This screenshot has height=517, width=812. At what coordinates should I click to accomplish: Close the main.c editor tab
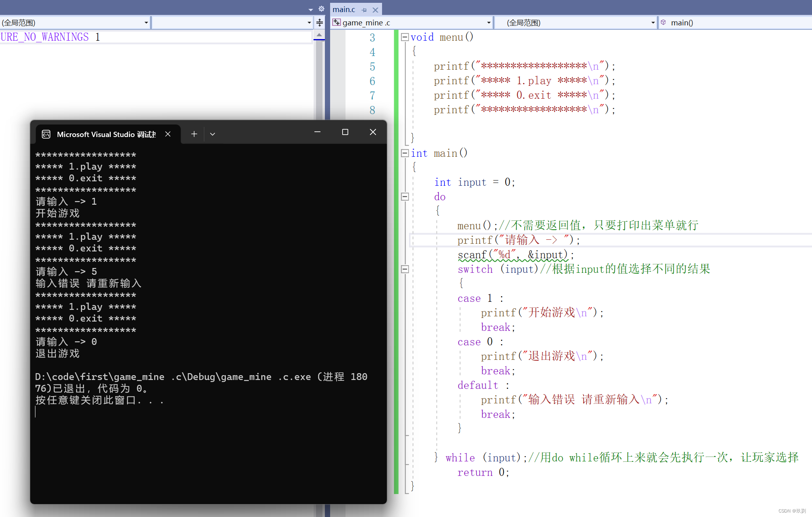click(375, 10)
